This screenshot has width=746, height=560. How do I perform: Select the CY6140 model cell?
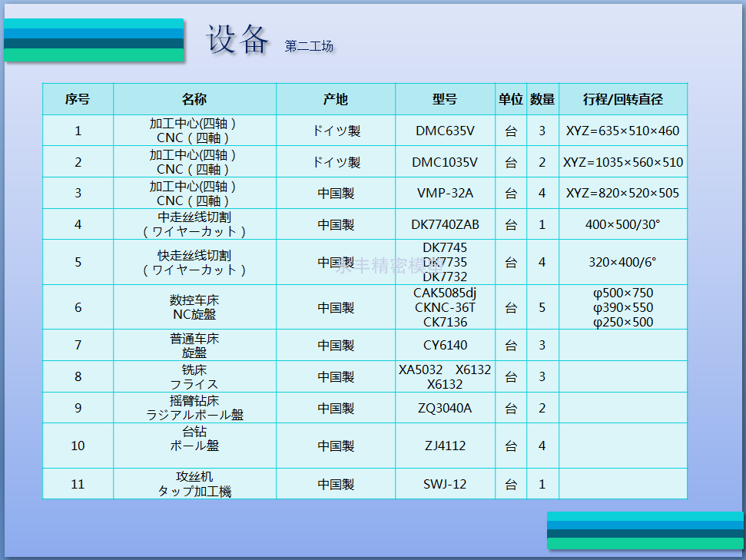(444, 345)
